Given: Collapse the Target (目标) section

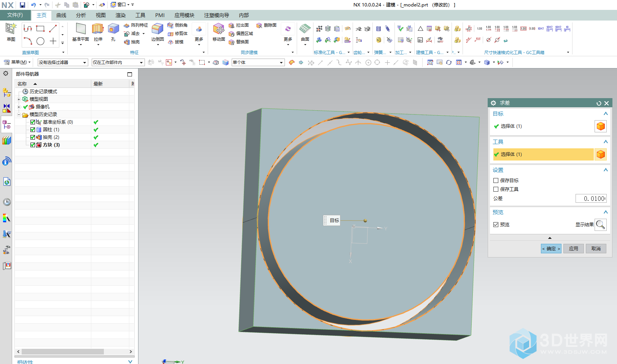Looking at the screenshot, I should pyautogui.click(x=606, y=114).
